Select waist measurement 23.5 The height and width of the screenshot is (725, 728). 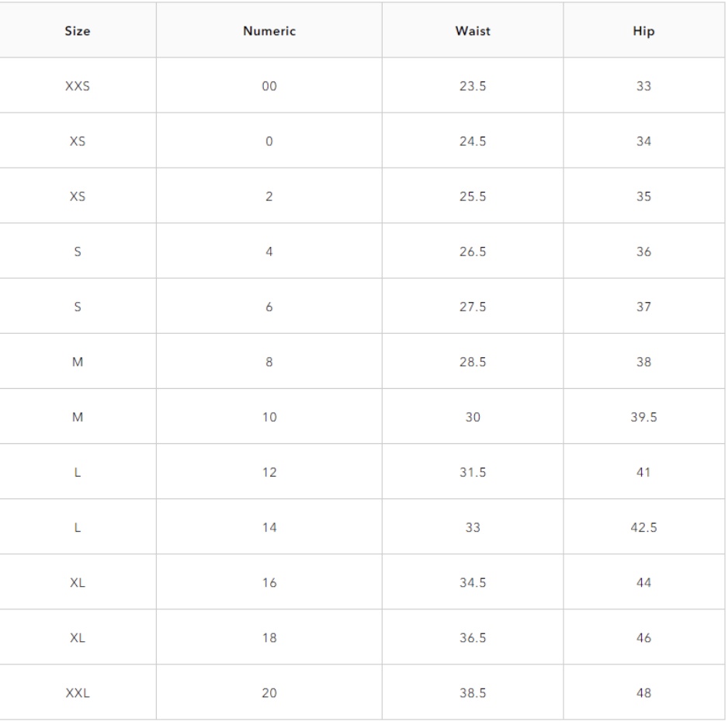tap(473, 86)
